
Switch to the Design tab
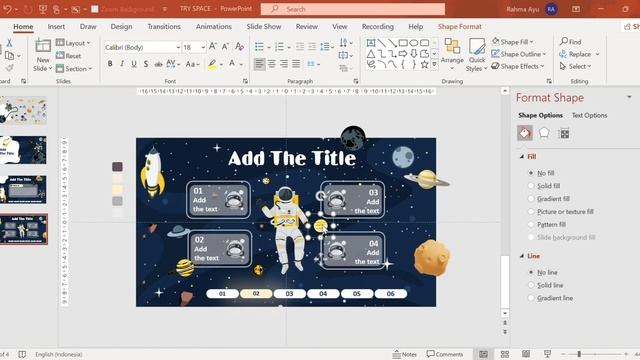click(x=121, y=27)
